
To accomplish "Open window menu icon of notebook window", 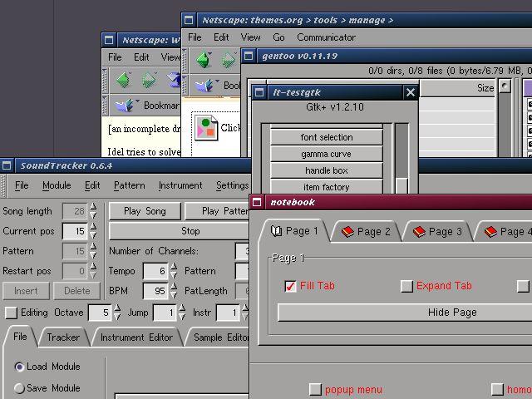I will pos(257,202).
